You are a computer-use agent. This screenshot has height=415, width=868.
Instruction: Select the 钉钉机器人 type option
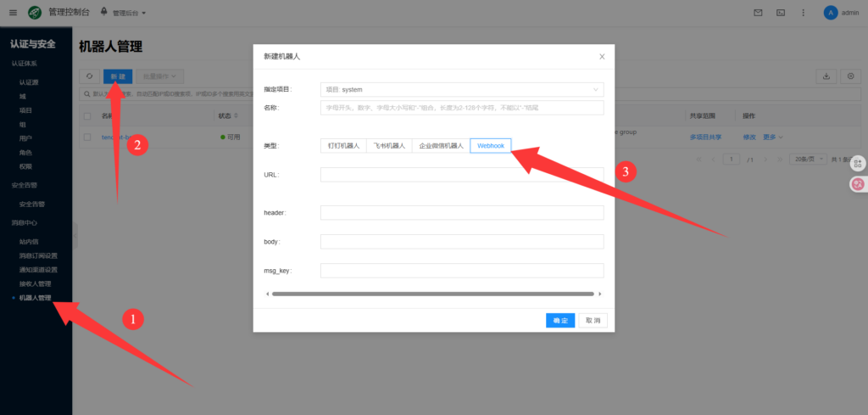pyautogui.click(x=344, y=145)
